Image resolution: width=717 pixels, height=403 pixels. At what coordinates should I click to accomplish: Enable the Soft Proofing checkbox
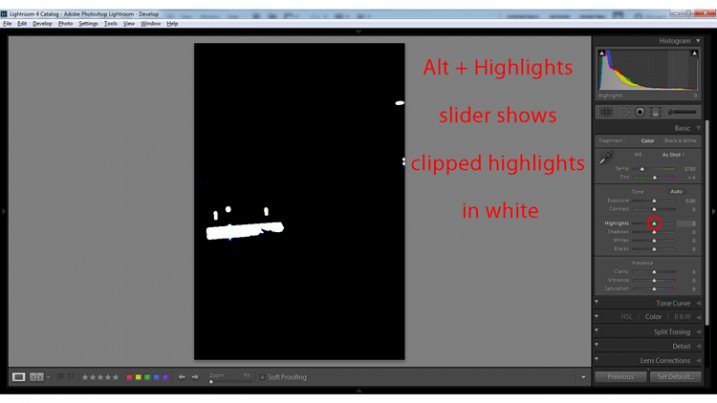(x=262, y=377)
